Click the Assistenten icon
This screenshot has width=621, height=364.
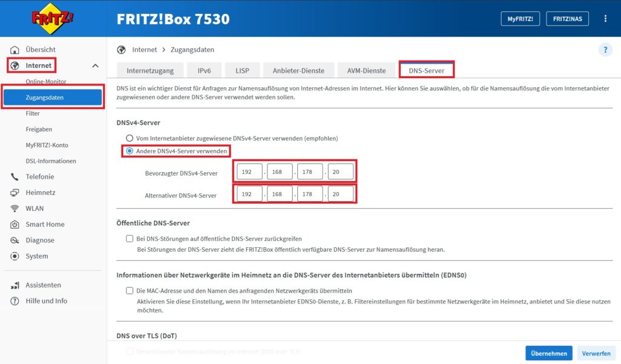[x=15, y=285]
